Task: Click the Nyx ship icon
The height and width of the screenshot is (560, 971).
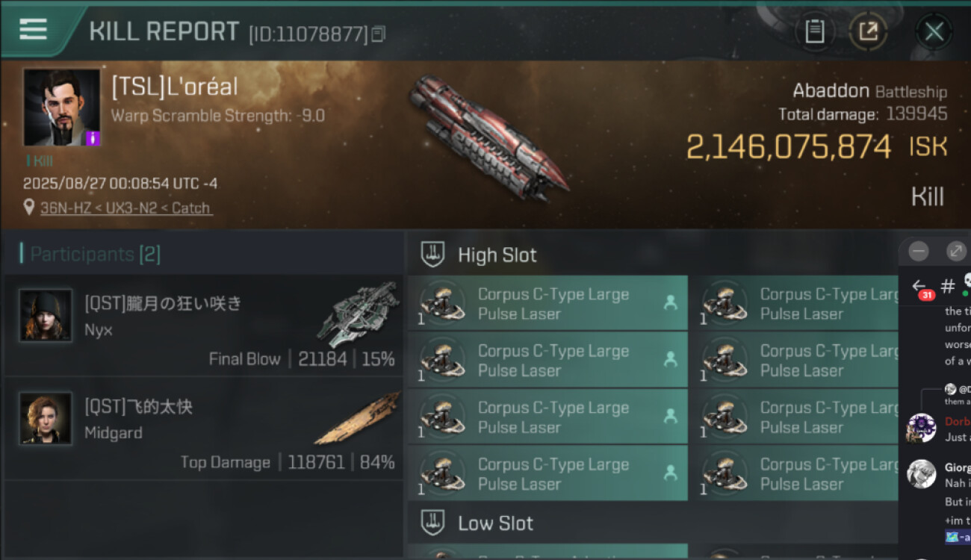Action: point(358,312)
